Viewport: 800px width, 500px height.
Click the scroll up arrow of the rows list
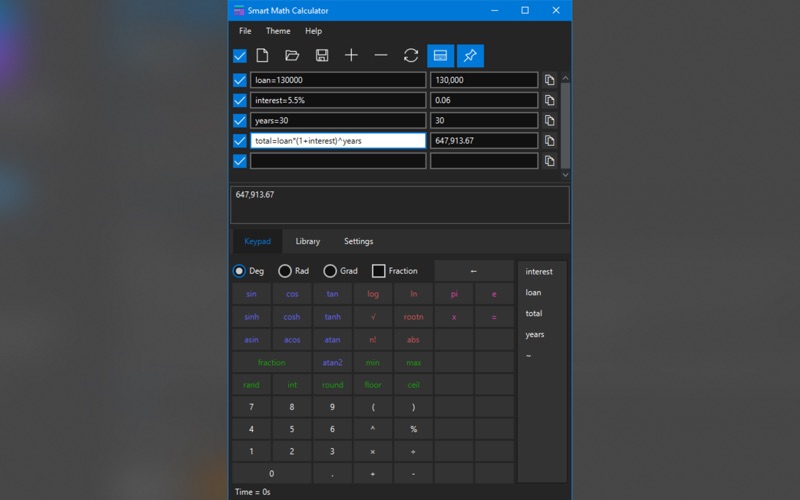pos(565,78)
